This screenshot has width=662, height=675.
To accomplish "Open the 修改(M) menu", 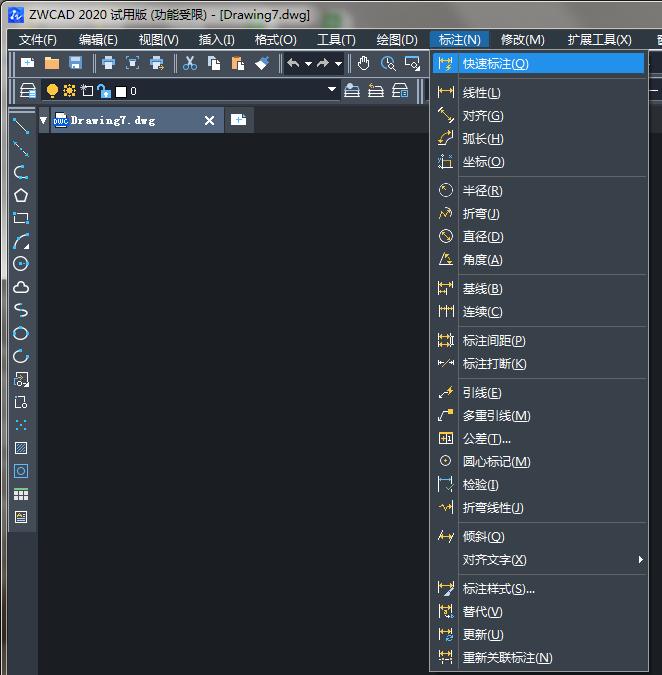I will pos(522,40).
